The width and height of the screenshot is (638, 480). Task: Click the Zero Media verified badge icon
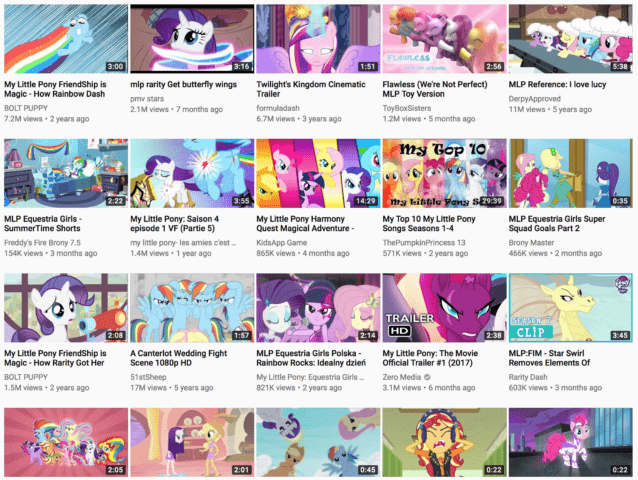[x=427, y=377]
